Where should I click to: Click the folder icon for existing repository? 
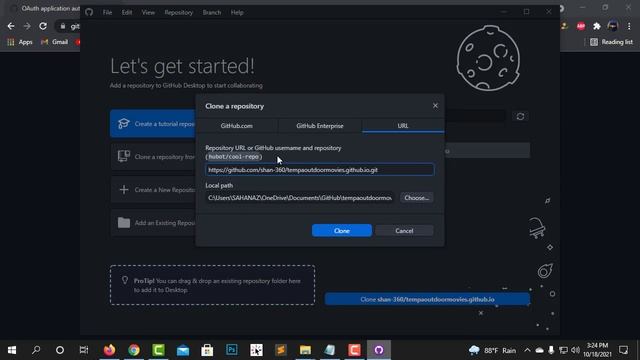pos(124,223)
